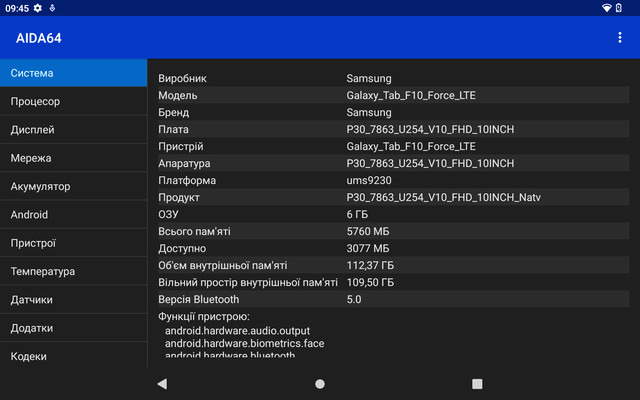Select Об'єм внутрішньої пам'яті value 112,37 ГБ
The height and width of the screenshot is (400, 640).
tap(370, 266)
